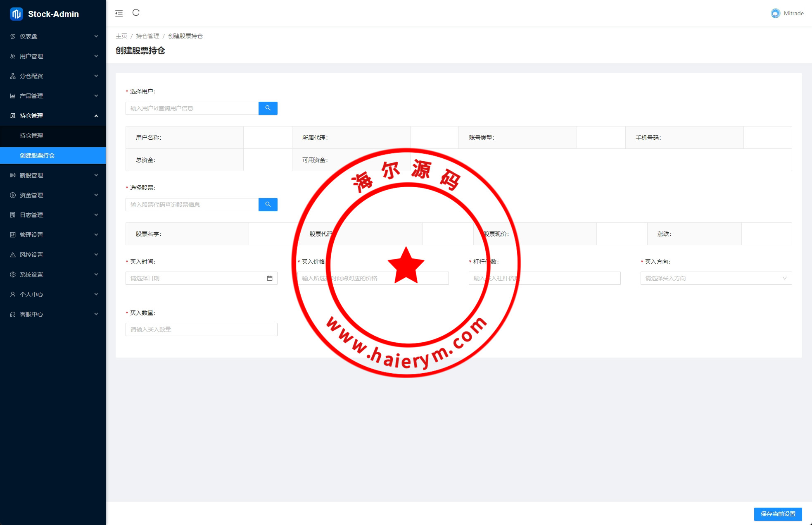This screenshot has height=525, width=812.
Task: Click search icon beside user id field
Action: coord(268,108)
